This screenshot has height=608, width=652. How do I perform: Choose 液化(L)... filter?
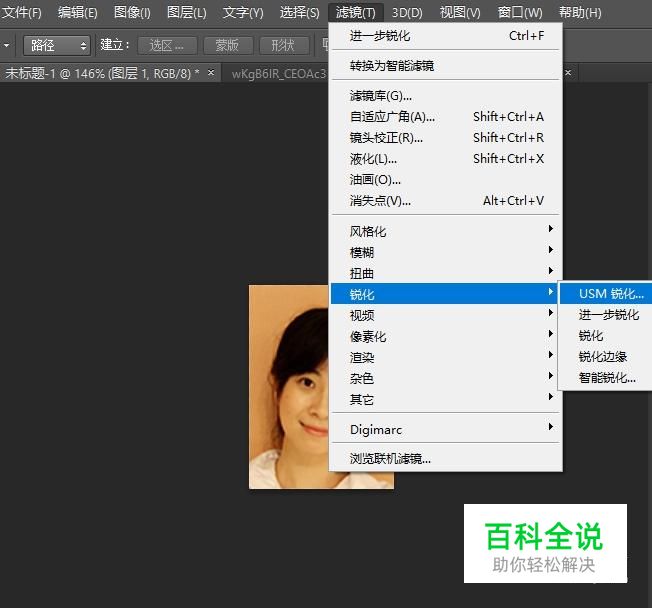click(373, 159)
